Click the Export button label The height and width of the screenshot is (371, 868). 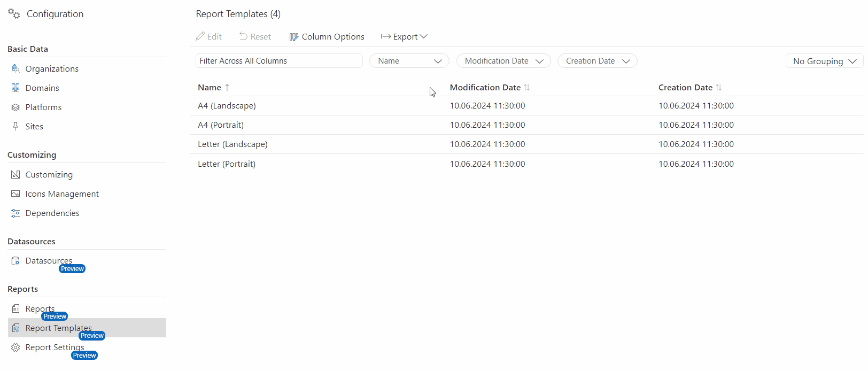click(405, 36)
